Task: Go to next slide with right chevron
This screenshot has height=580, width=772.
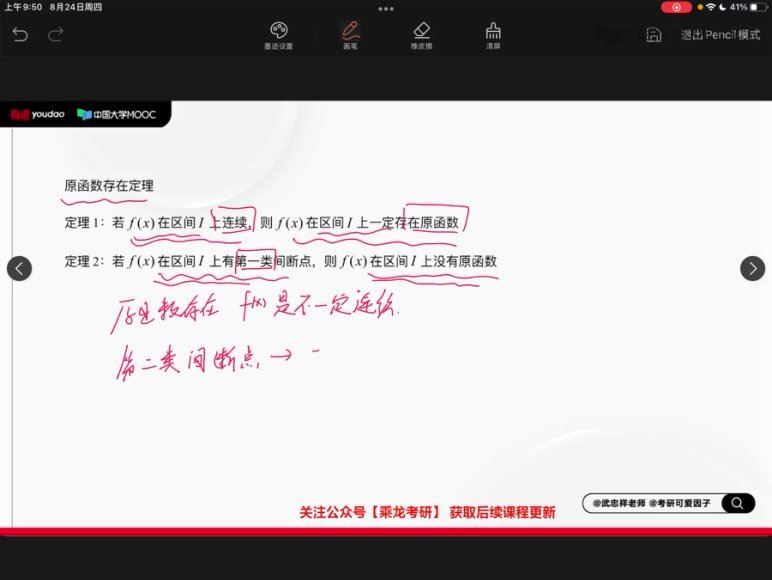Action: point(752,268)
